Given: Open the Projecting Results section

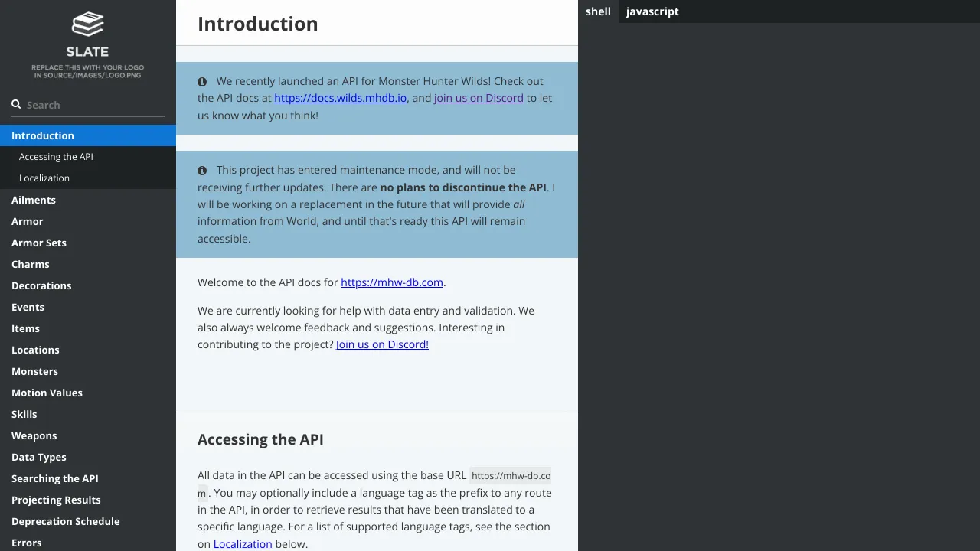Looking at the screenshot, I should pyautogui.click(x=88, y=500).
